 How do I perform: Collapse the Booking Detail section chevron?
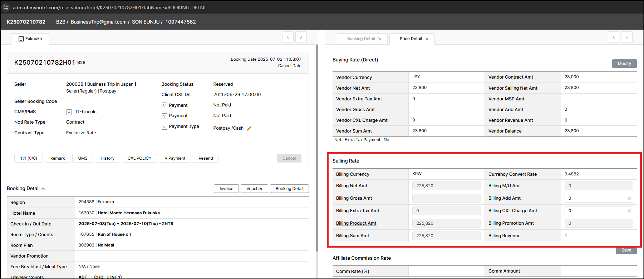click(x=43, y=189)
